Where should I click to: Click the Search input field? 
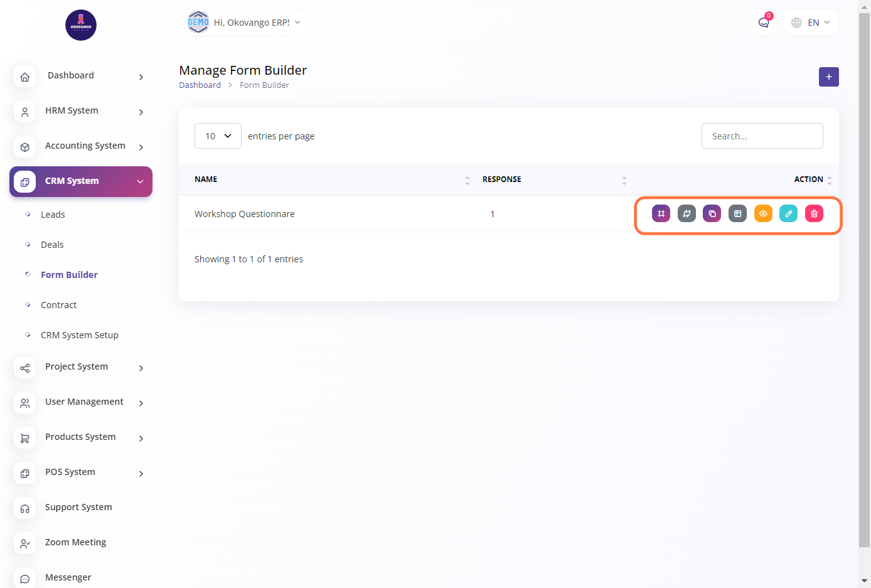coord(762,136)
